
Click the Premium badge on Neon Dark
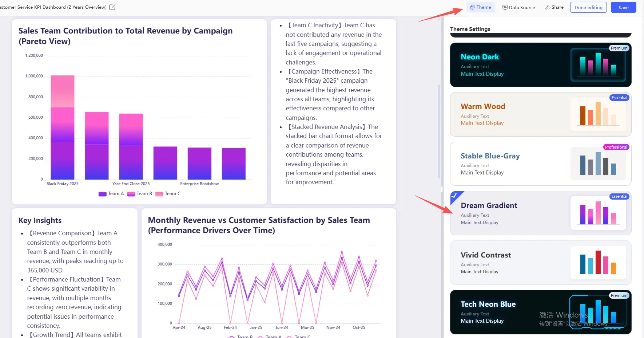click(619, 48)
